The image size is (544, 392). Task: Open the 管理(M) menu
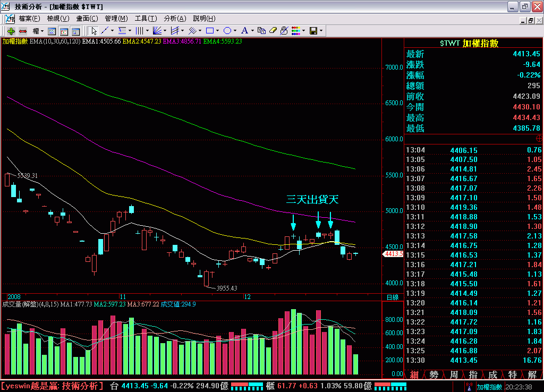click(116, 19)
